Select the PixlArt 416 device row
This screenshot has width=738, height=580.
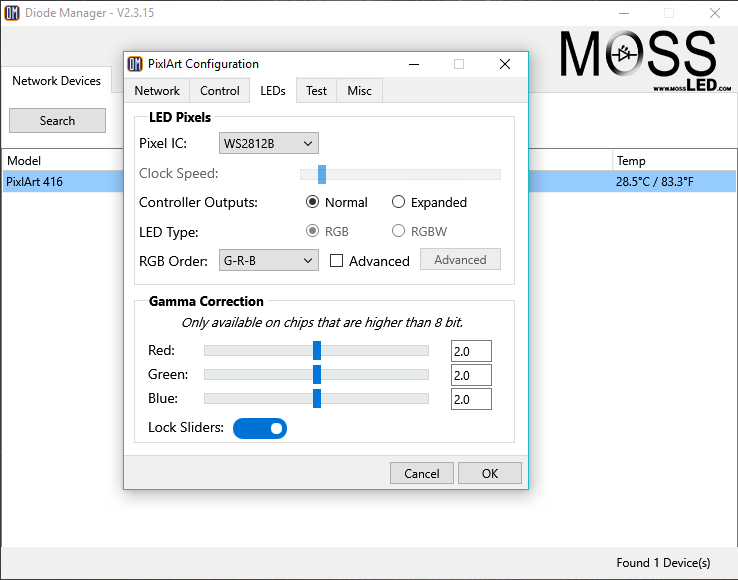[60, 182]
